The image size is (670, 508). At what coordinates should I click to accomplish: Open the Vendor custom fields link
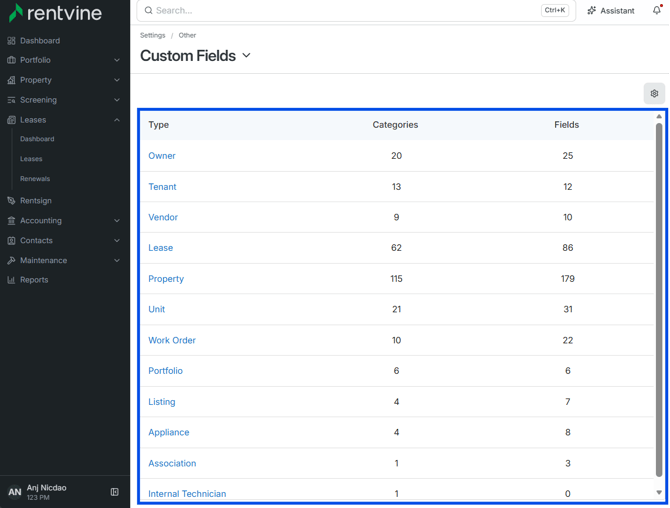(163, 217)
